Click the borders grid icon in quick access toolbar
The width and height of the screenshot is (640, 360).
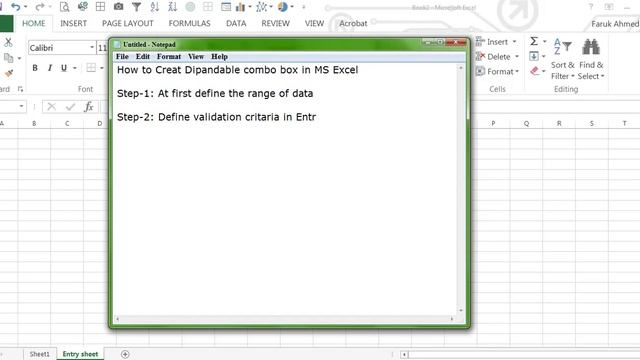coord(100,7)
